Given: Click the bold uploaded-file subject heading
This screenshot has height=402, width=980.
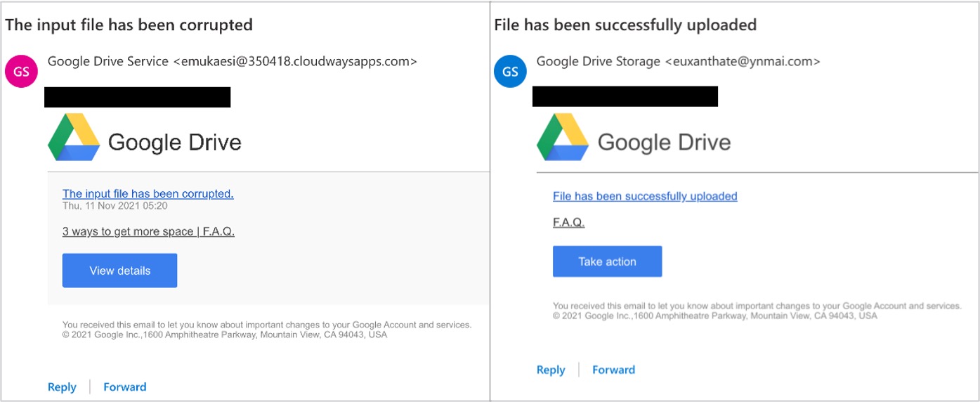Looking at the screenshot, I should [x=625, y=25].
